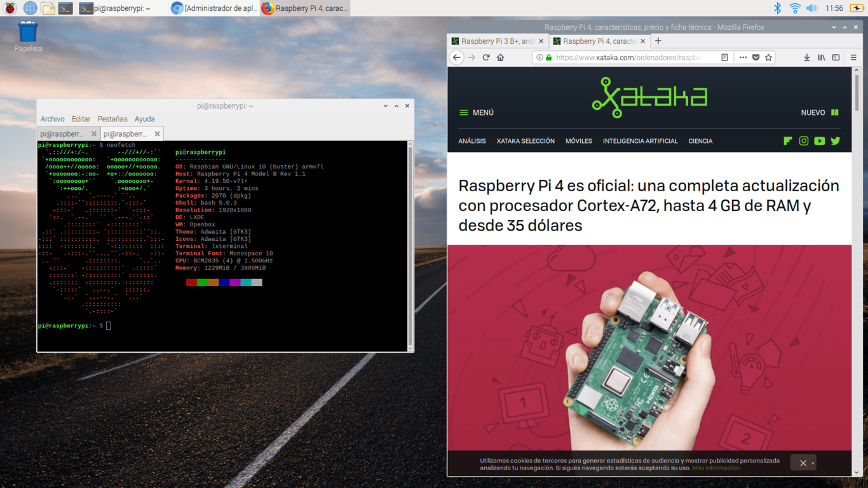Open the Firefox hamburger menu
The width and height of the screenshot is (868, 488).
pyautogui.click(x=852, y=57)
